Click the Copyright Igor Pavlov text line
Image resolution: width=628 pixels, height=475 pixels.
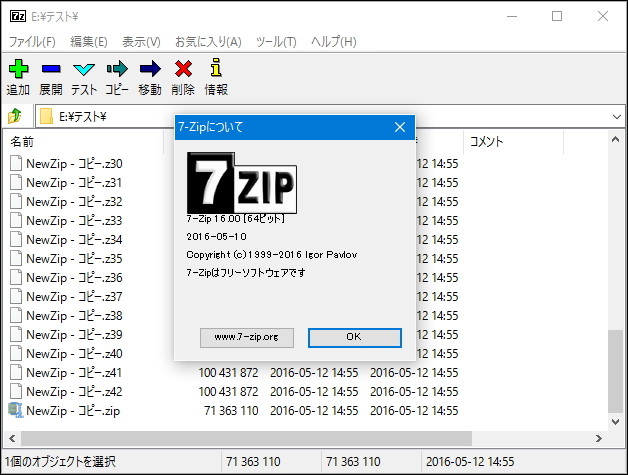tap(272, 255)
